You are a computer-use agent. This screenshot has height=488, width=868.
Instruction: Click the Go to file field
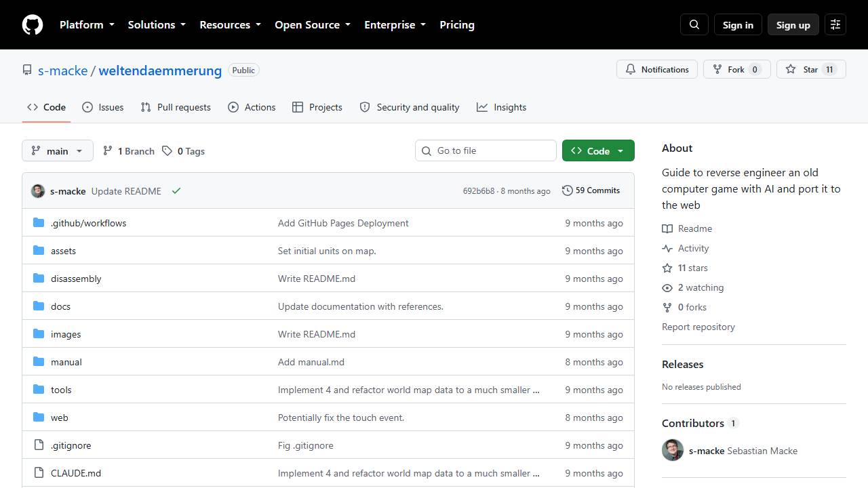click(486, 150)
